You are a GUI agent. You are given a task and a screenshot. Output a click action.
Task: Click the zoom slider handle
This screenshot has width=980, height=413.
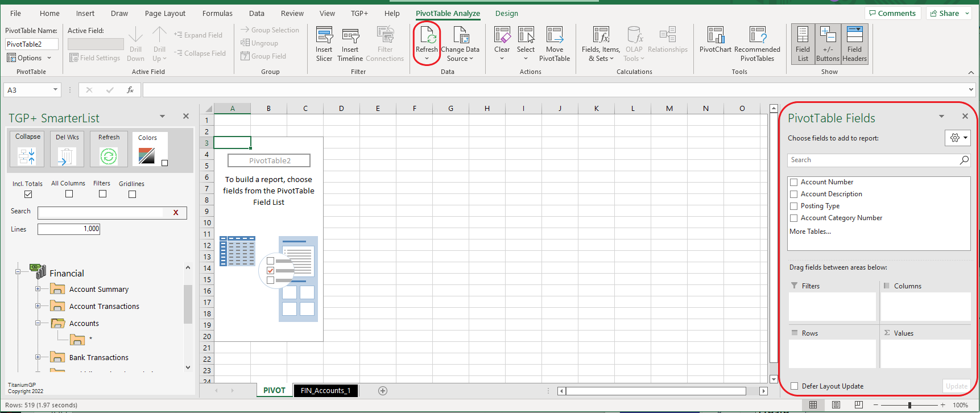click(x=910, y=405)
